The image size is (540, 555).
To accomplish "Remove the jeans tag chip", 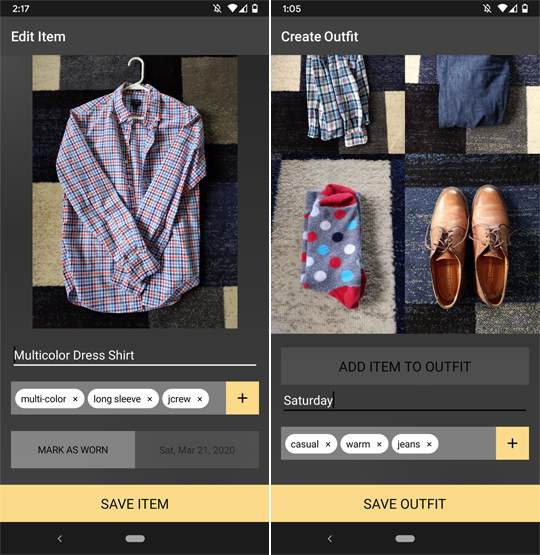I will pos(429,444).
